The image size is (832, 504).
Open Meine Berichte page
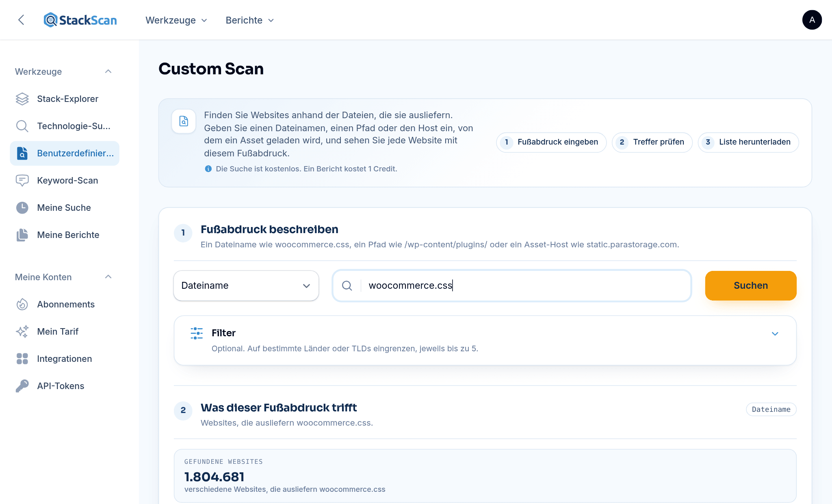65,235
